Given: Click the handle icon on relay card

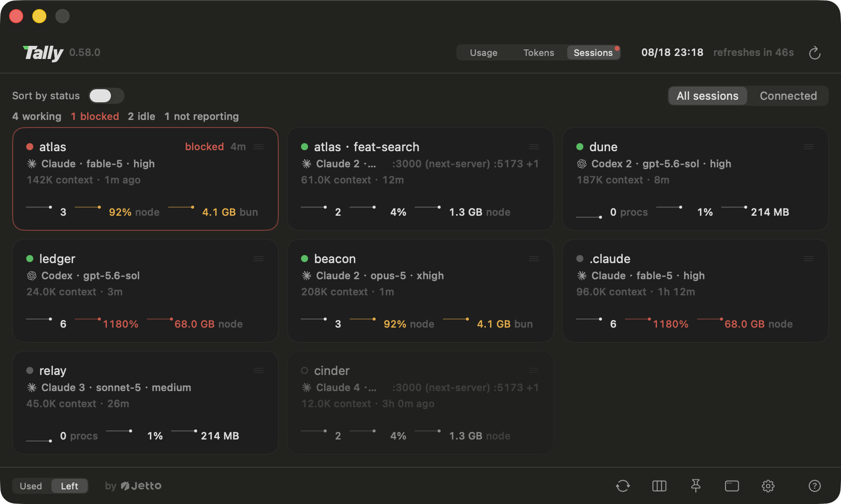Looking at the screenshot, I should tap(259, 370).
